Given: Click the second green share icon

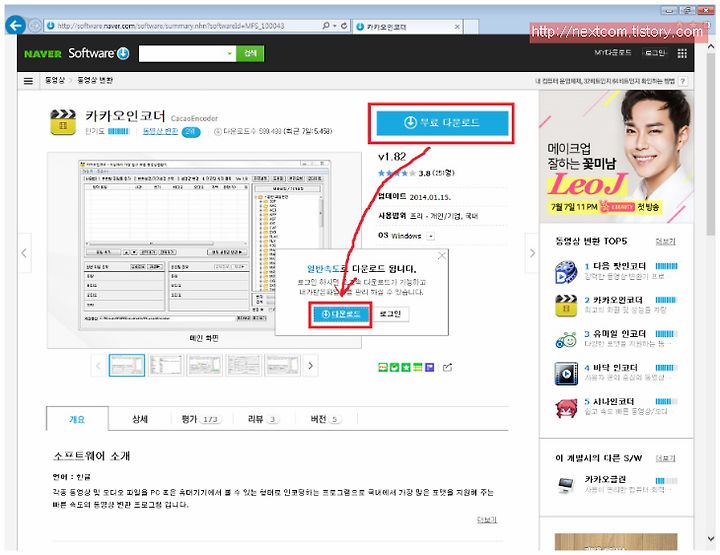Looking at the screenshot, I should (x=394, y=367).
